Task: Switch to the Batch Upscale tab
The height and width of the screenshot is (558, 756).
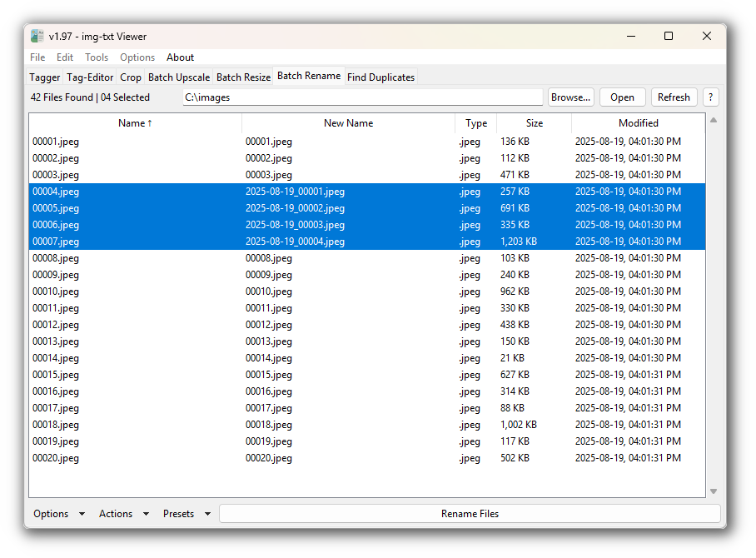Action: tap(179, 77)
